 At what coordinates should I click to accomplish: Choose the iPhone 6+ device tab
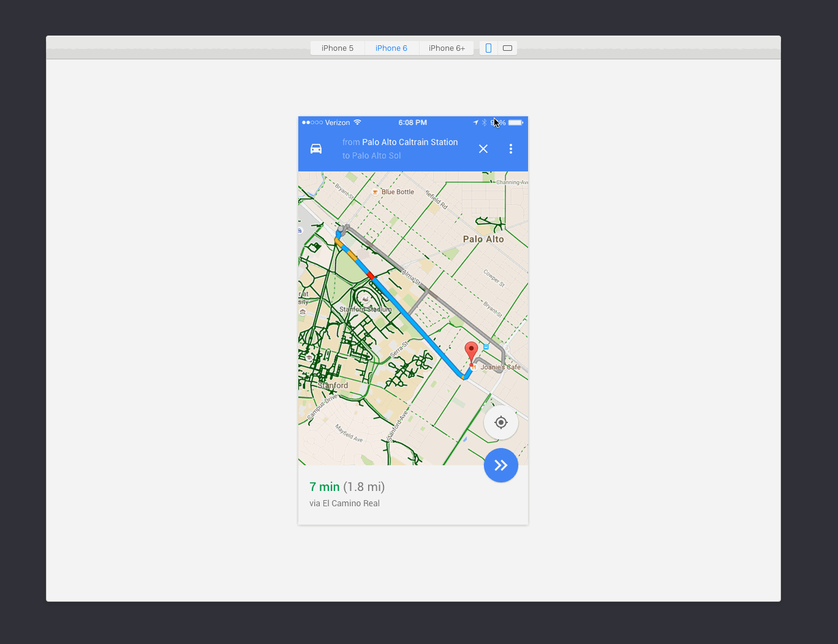click(447, 48)
